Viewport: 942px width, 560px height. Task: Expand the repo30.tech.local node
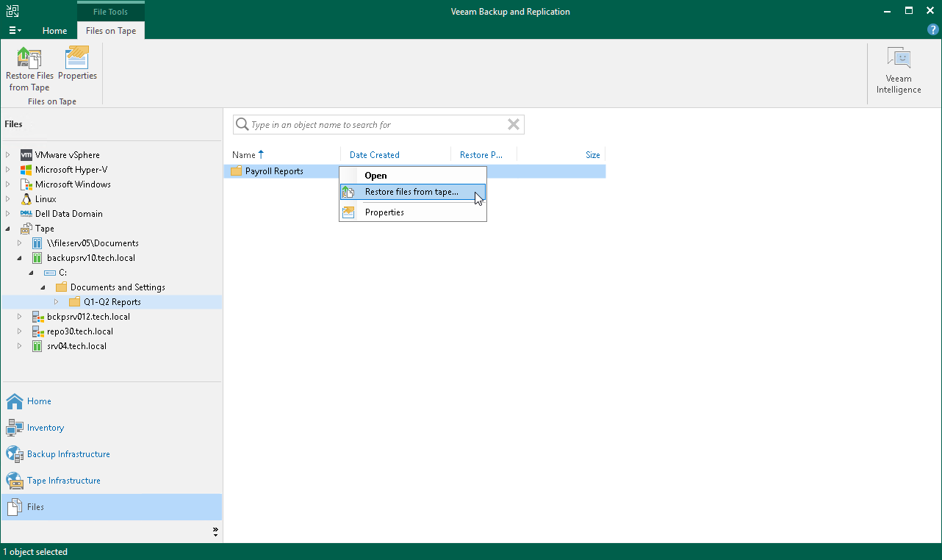click(x=20, y=331)
